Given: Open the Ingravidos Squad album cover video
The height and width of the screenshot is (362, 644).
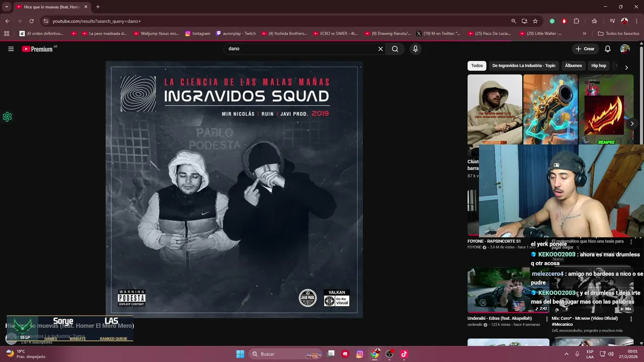Looking at the screenshot, I should [x=234, y=190].
